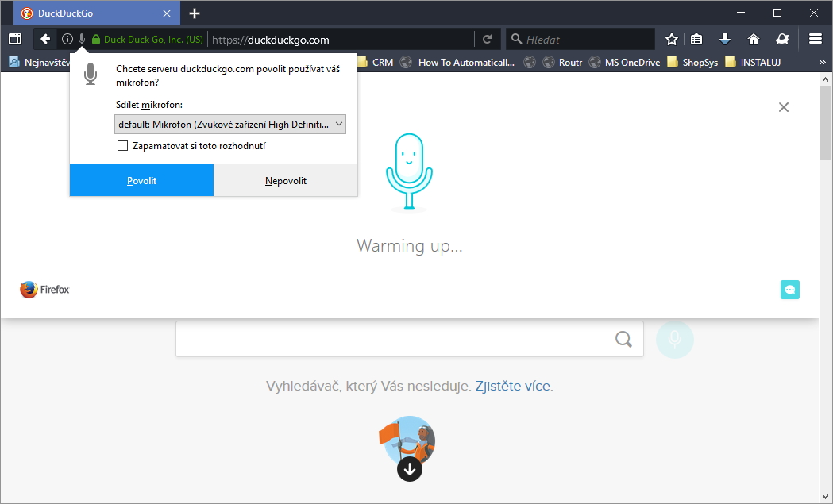Click the 'Warming up...' status text

[410, 246]
